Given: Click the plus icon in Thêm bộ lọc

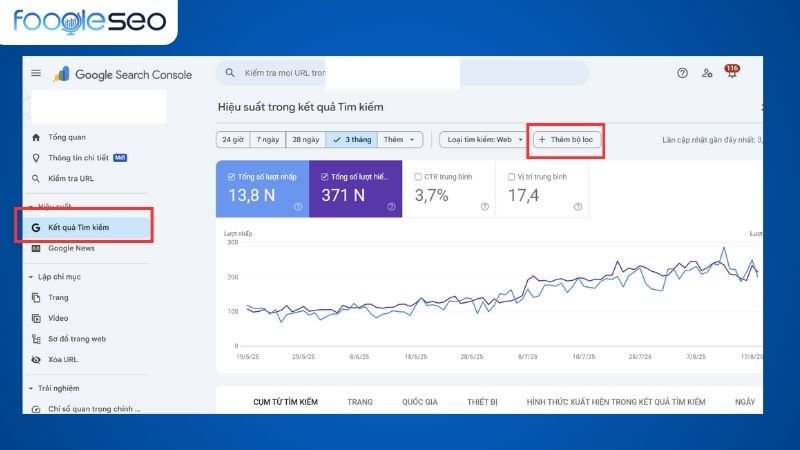Looking at the screenshot, I should (542, 139).
